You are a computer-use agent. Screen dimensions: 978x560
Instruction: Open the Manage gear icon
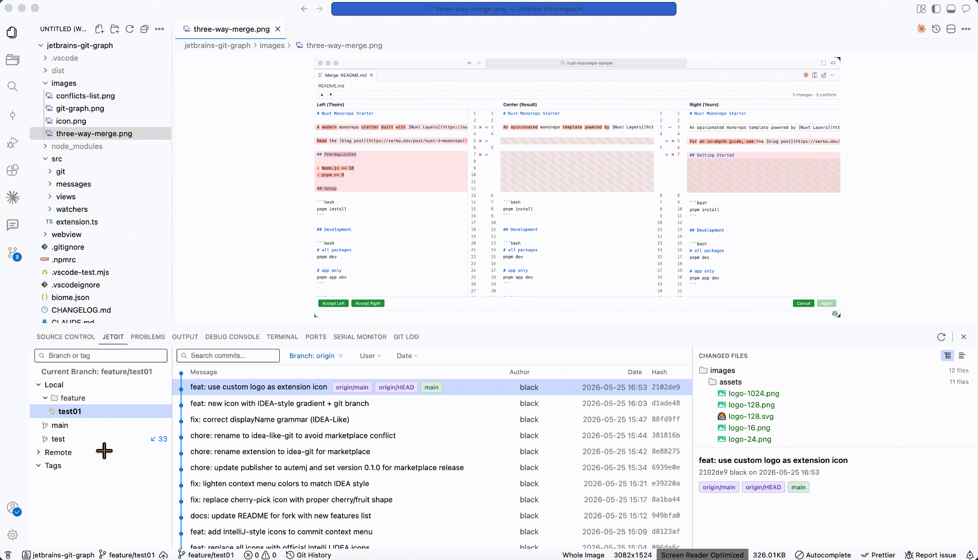coord(12,535)
